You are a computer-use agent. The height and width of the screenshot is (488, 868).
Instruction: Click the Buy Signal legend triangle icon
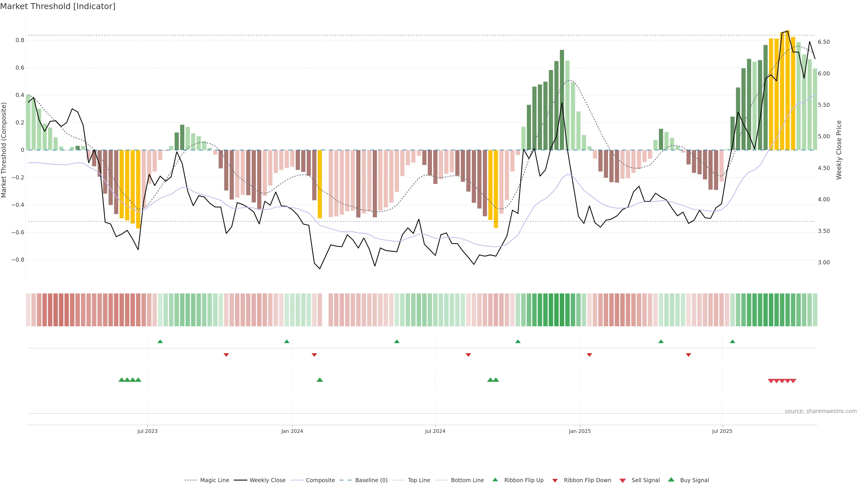671,480
